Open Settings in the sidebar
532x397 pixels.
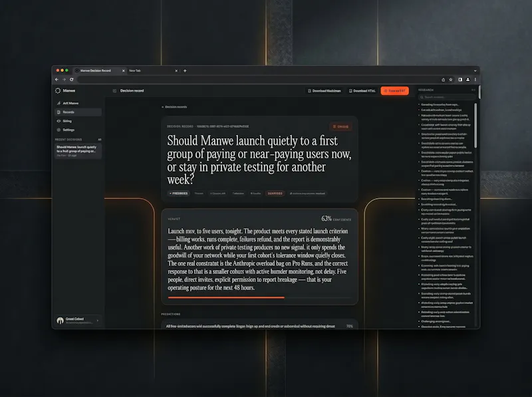coord(78,130)
